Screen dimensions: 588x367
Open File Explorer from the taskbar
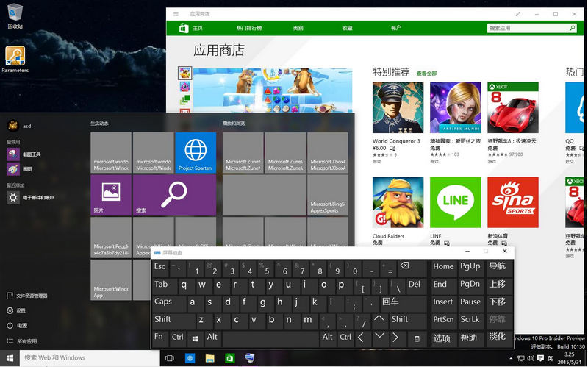209,358
